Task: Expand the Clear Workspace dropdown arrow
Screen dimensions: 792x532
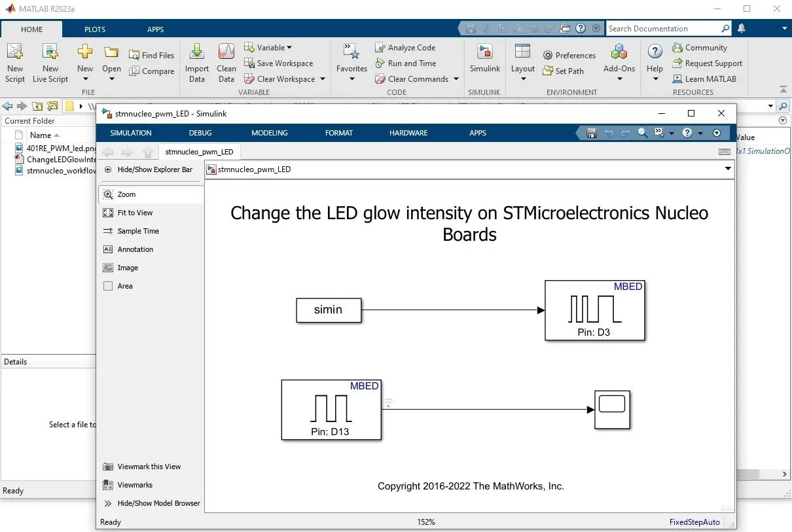Action: pos(323,79)
